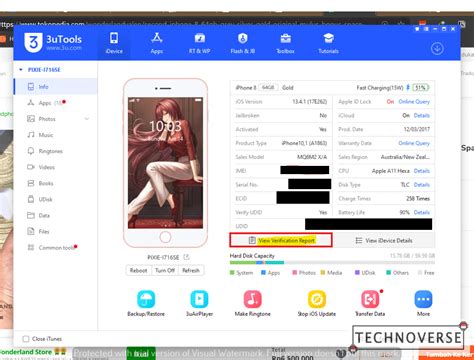Open Stop iOS Update tool

pos(317,303)
